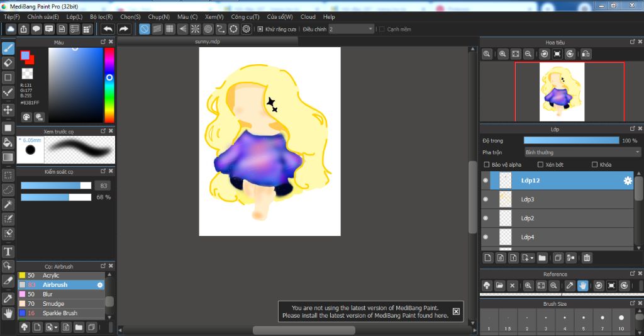Activate the Text tool

coord(8,252)
